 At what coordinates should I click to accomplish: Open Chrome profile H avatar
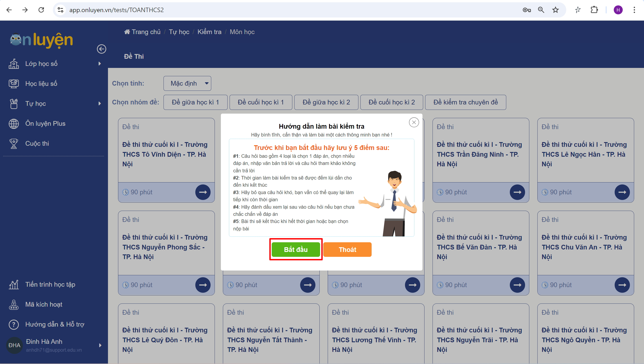618,10
